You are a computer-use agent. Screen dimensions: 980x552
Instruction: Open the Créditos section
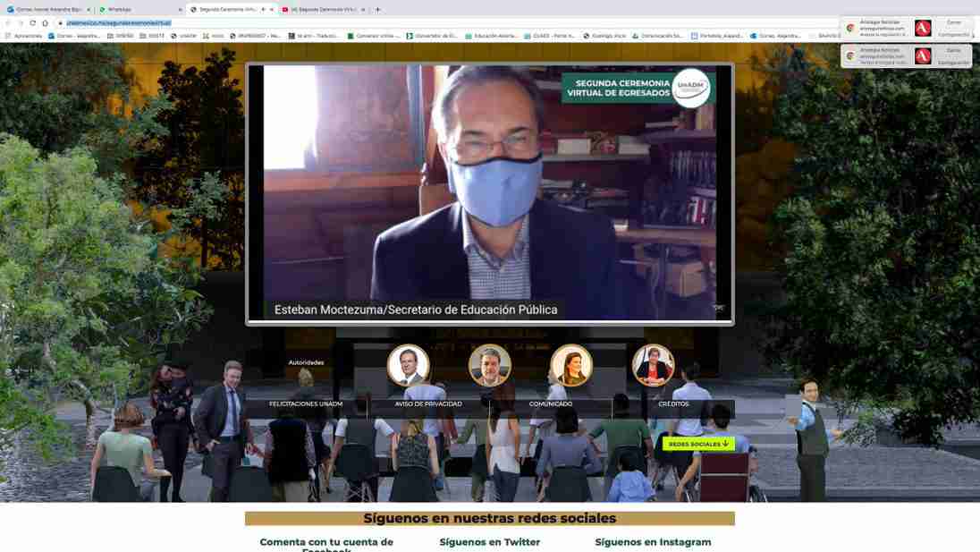673,403
